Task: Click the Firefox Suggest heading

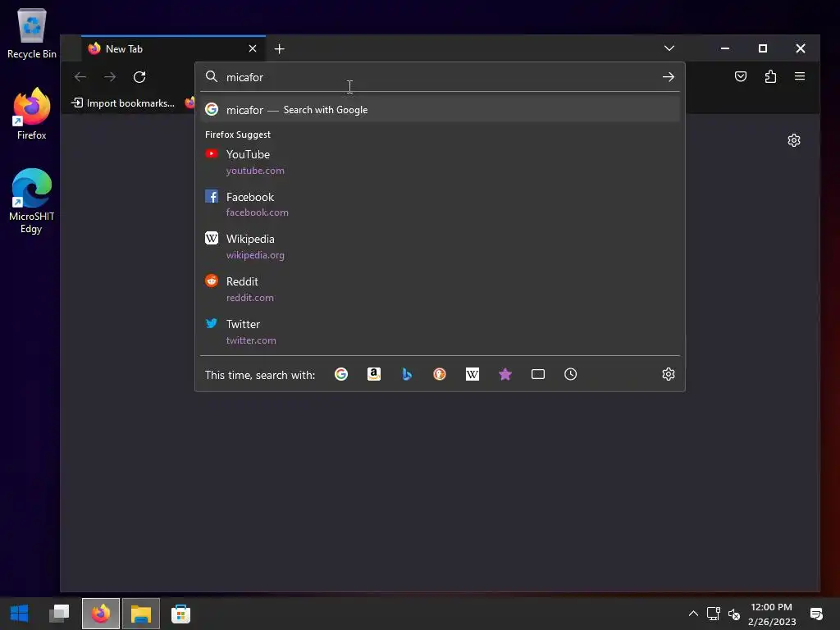Action: coord(238,135)
